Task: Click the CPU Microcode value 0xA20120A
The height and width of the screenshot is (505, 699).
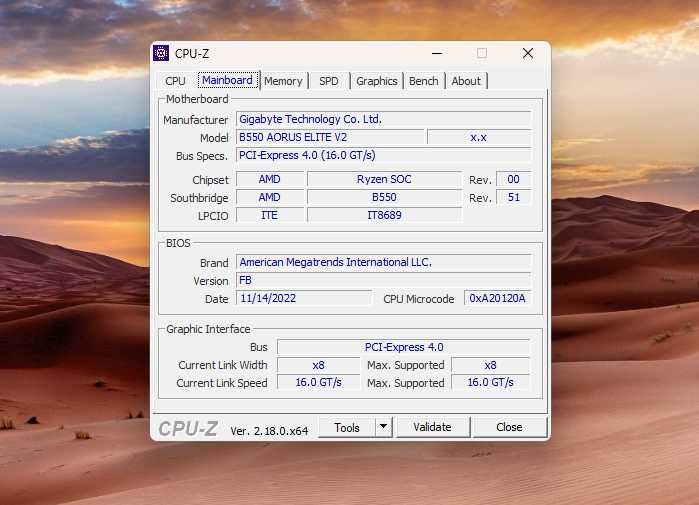Action: [x=498, y=298]
